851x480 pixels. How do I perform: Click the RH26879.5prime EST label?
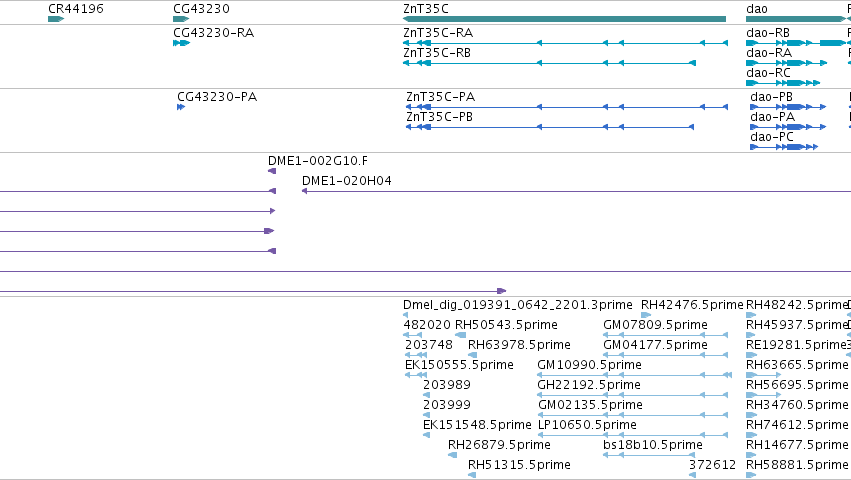click(499, 445)
